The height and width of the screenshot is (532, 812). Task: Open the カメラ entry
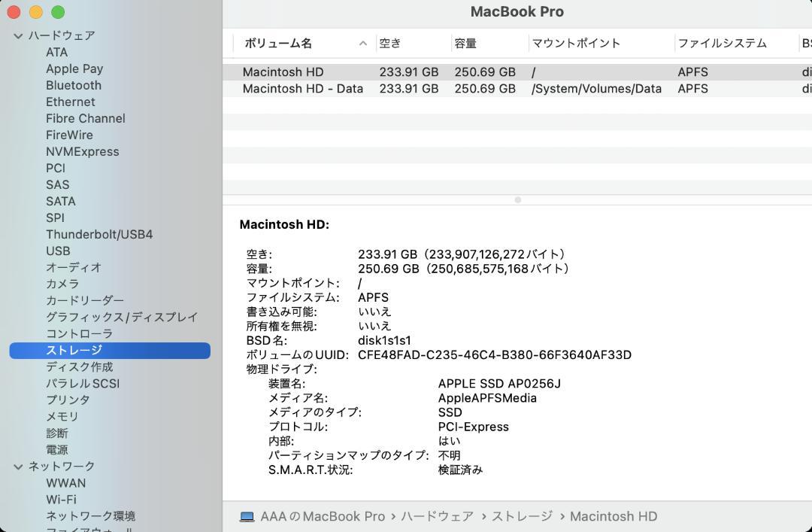point(62,284)
